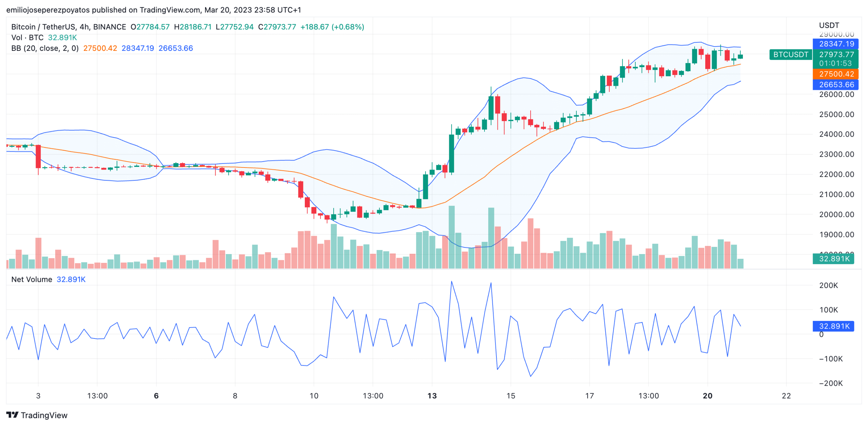Click the blue 26653.66 price axis label

[835, 84]
